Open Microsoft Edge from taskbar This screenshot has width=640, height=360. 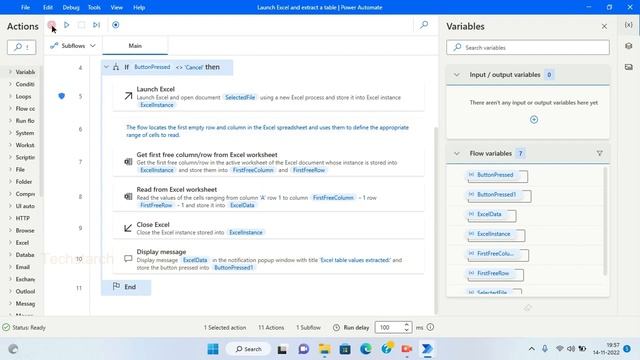click(x=366, y=349)
